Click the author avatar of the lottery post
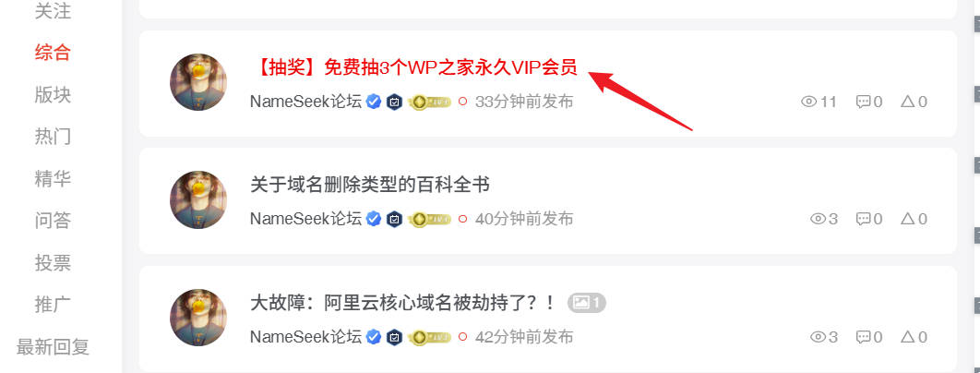Screen dimensions: 980x373 pyautogui.click(x=198, y=82)
